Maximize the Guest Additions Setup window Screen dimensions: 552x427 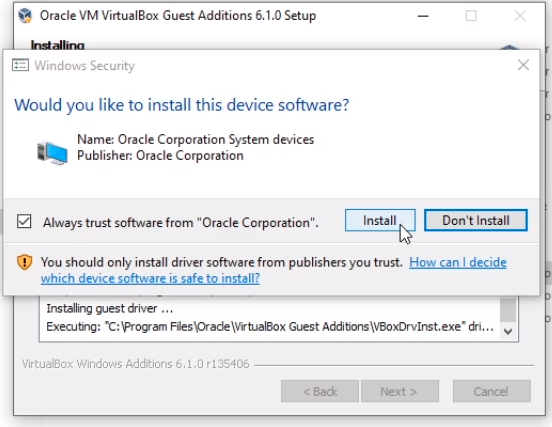click(471, 16)
